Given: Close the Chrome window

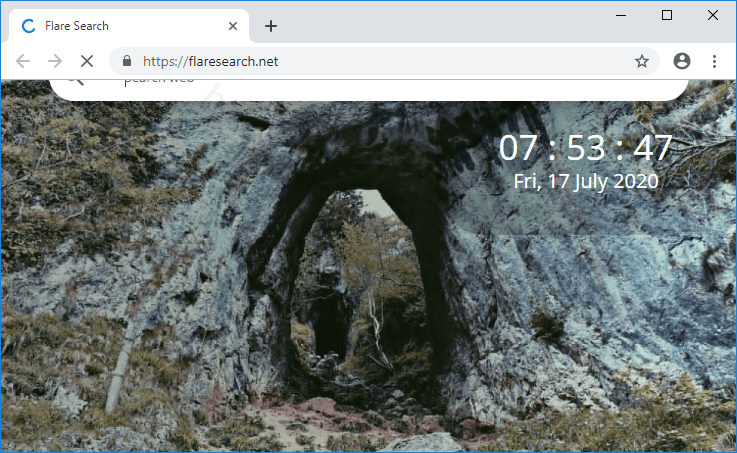Looking at the screenshot, I should 713,15.
